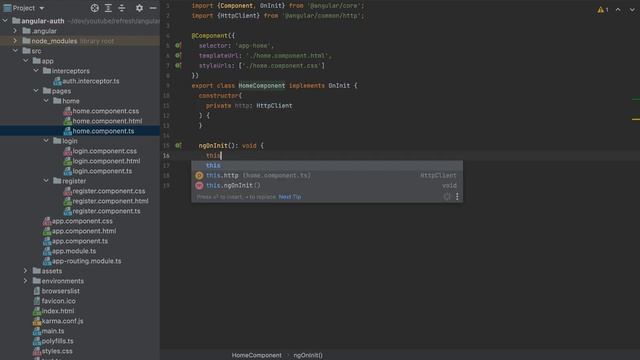Open completion popup more options menu
Viewport: 640px width, 360px height.
(457, 196)
